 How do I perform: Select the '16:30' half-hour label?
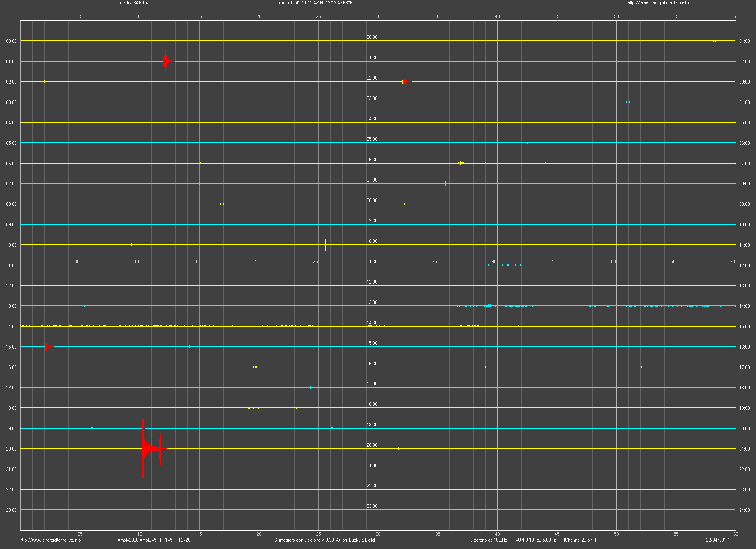point(372,364)
